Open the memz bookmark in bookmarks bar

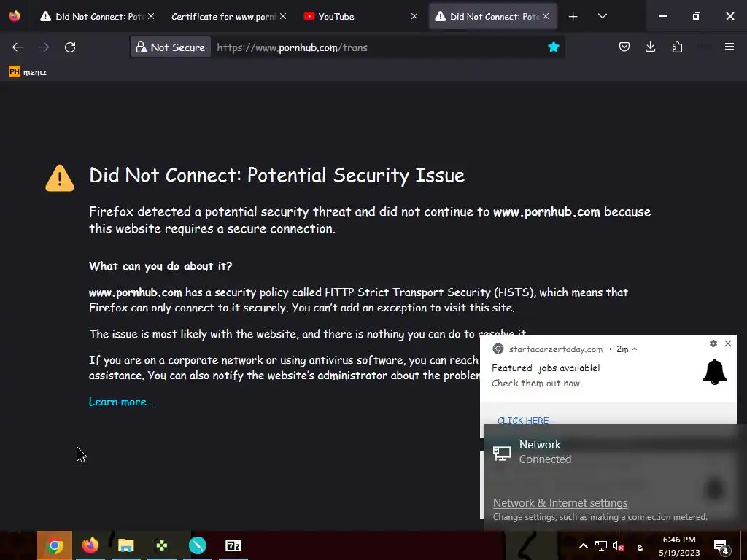pyautogui.click(x=28, y=72)
